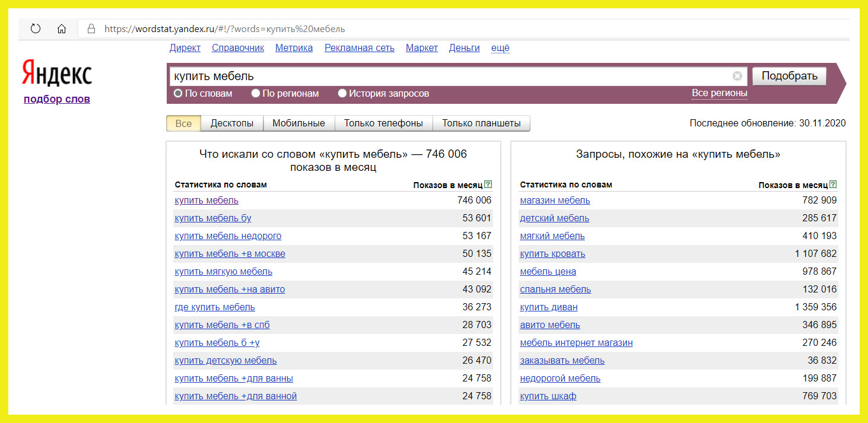
Task: Click the Яндекс logo
Action: pos(57,74)
